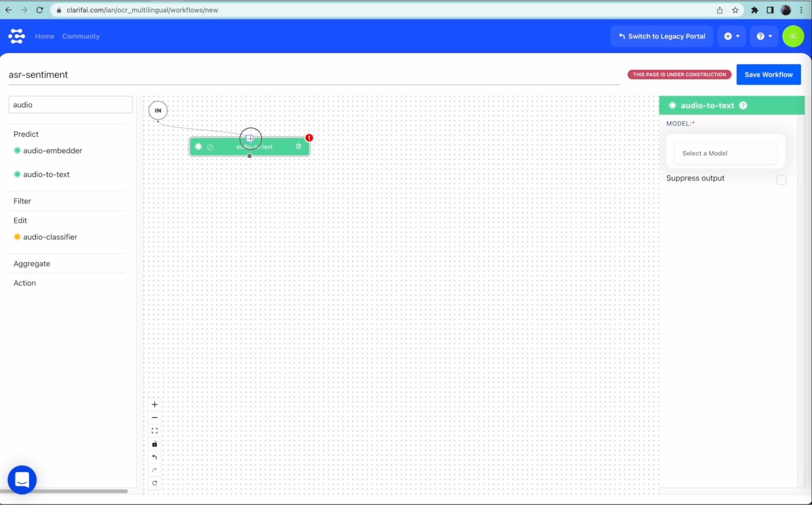Click the audio-to-text help question mark
This screenshot has height=505, width=812.
tap(743, 105)
